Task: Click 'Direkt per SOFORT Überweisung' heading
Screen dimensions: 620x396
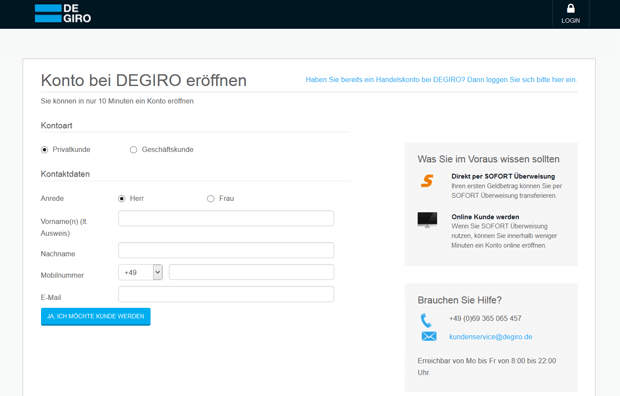Action: pos(503,176)
